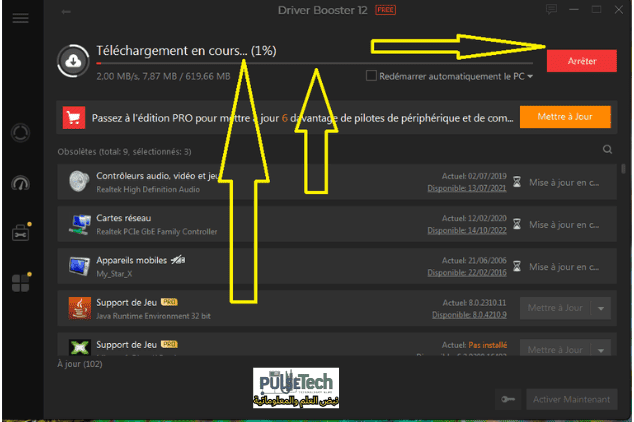This screenshot has width=634, height=422.
Task: Click Mettre à Jour for Java Runtime
Action: pyautogui.click(x=555, y=308)
